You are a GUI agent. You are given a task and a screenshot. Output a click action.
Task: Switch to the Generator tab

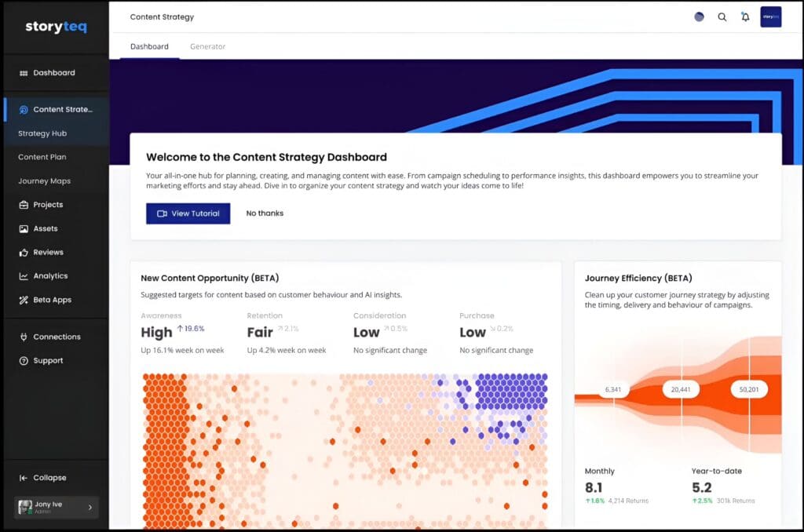tap(207, 46)
